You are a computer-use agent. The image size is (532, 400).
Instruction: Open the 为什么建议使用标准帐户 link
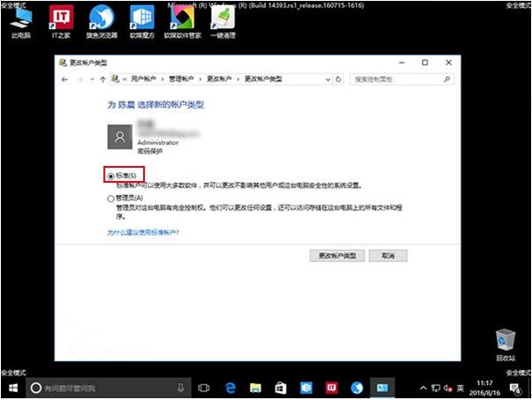(142, 232)
